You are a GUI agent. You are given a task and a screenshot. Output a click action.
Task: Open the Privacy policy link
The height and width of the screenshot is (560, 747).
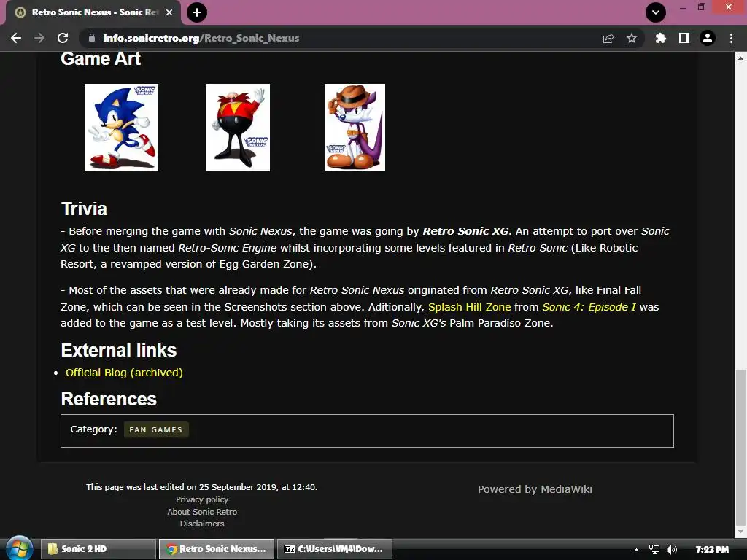pos(202,499)
